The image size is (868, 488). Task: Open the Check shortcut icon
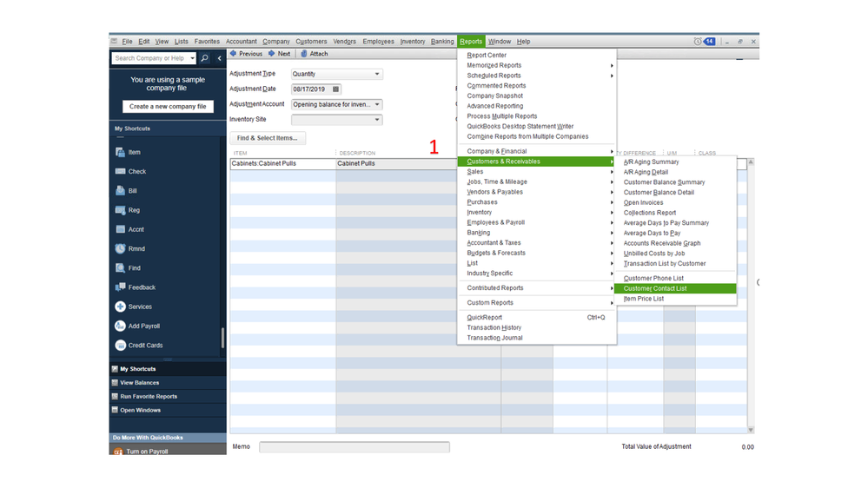[x=120, y=172]
